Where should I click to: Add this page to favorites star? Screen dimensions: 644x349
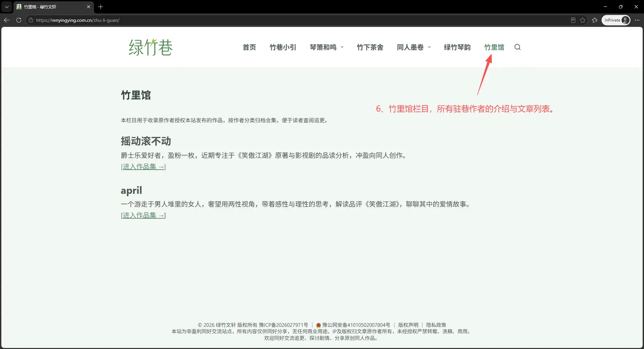click(x=583, y=20)
